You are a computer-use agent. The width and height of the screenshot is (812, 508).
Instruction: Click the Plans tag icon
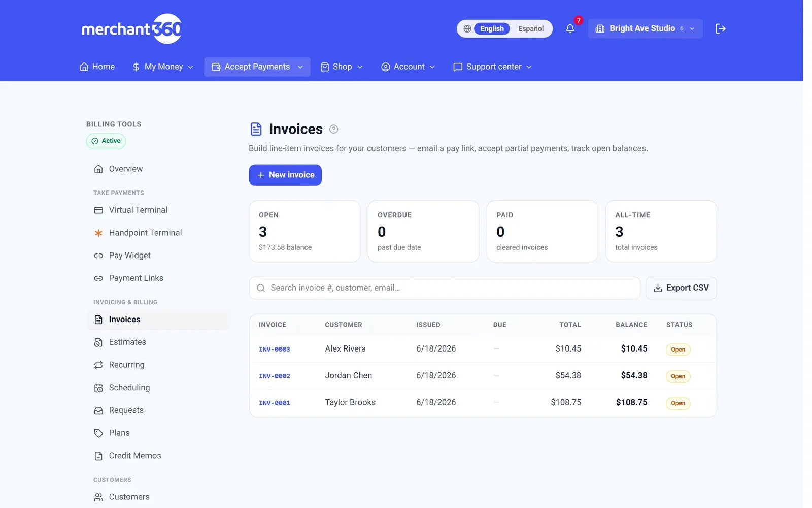coord(98,433)
